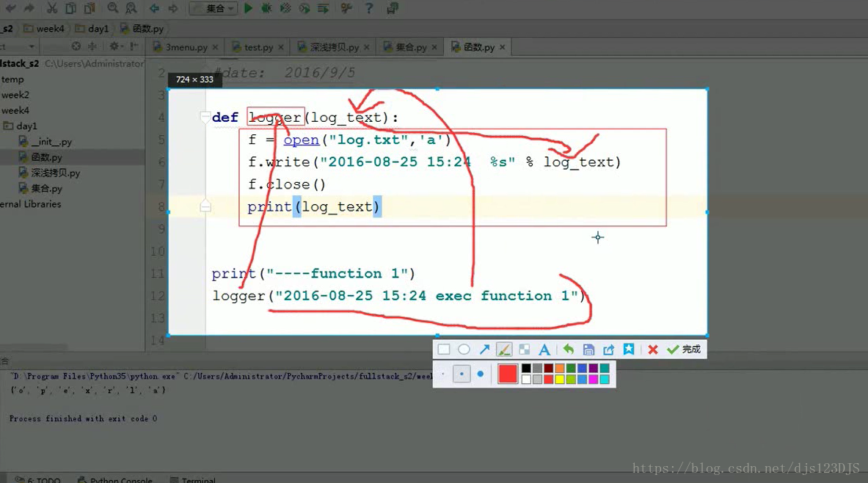Run with coverage icon

[x=285, y=8]
